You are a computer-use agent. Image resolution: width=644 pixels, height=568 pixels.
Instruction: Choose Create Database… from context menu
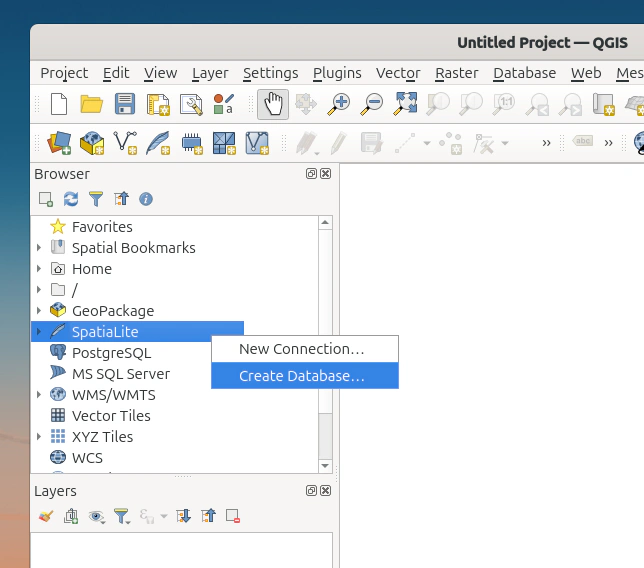click(x=302, y=376)
